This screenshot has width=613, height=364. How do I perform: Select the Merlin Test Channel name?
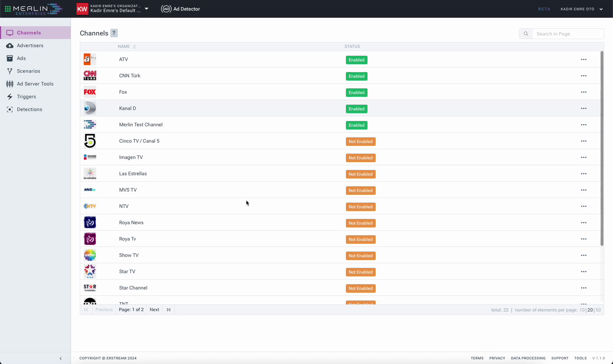pos(141,125)
